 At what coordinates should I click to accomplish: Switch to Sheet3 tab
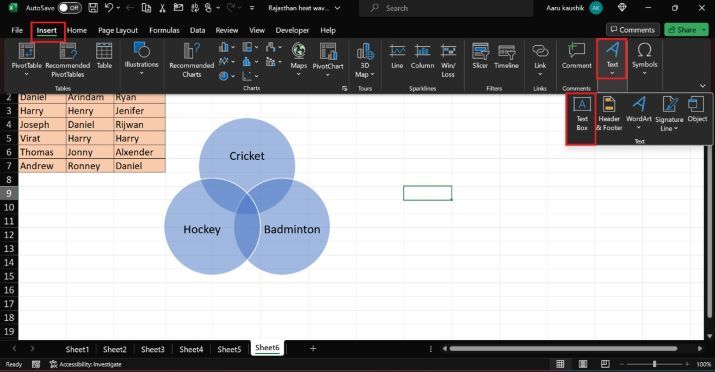(152, 349)
